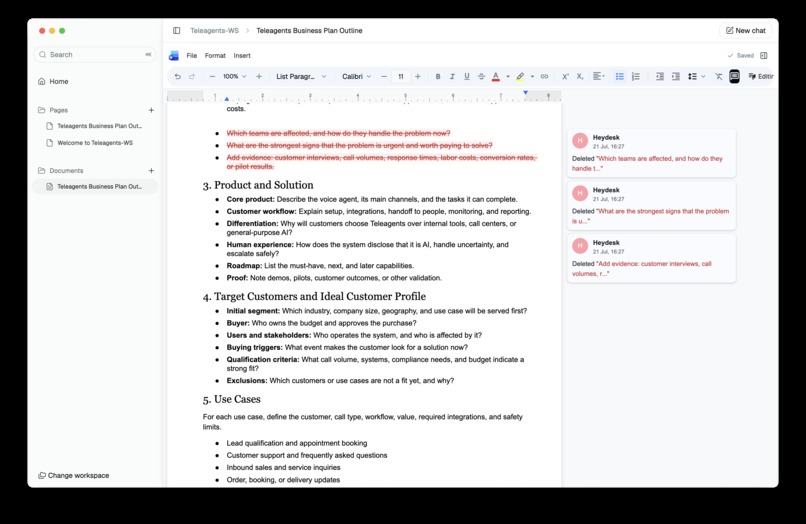The image size is (806, 524).
Task: Toggle the sidebar panel icon
Action: click(176, 30)
